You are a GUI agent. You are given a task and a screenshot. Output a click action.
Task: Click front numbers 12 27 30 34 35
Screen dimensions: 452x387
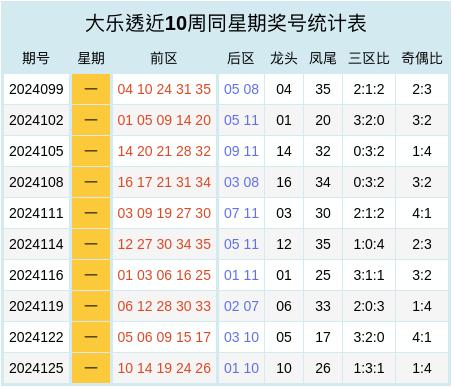click(x=164, y=244)
